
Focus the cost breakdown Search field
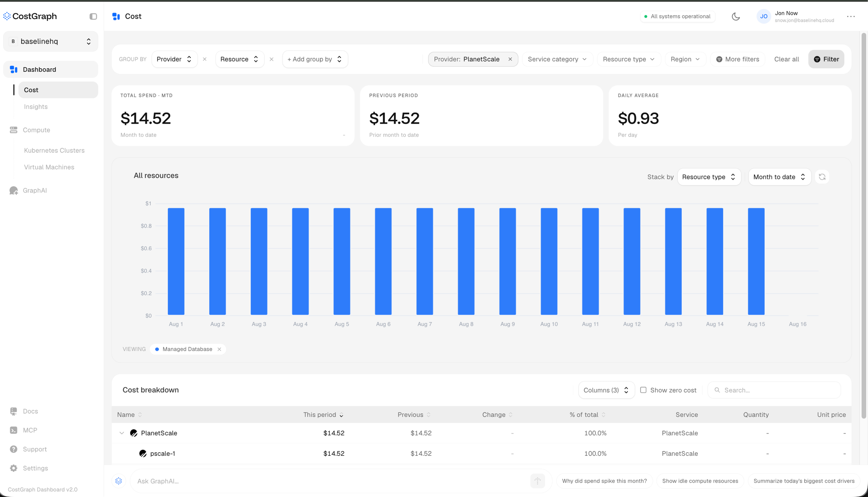tap(774, 390)
